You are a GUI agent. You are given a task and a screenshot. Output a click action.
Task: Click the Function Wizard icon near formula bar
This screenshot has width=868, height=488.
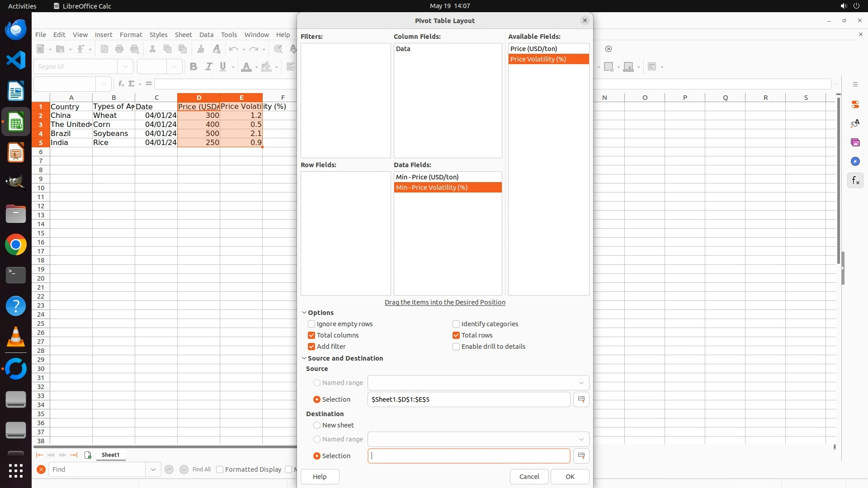[121, 84]
